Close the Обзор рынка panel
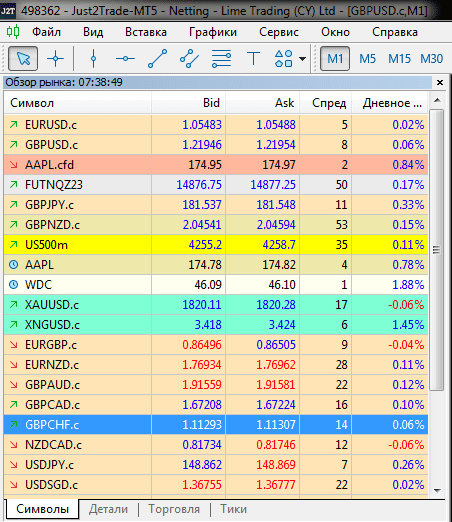Viewport: 452px width, 522px height. click(440, 82)
